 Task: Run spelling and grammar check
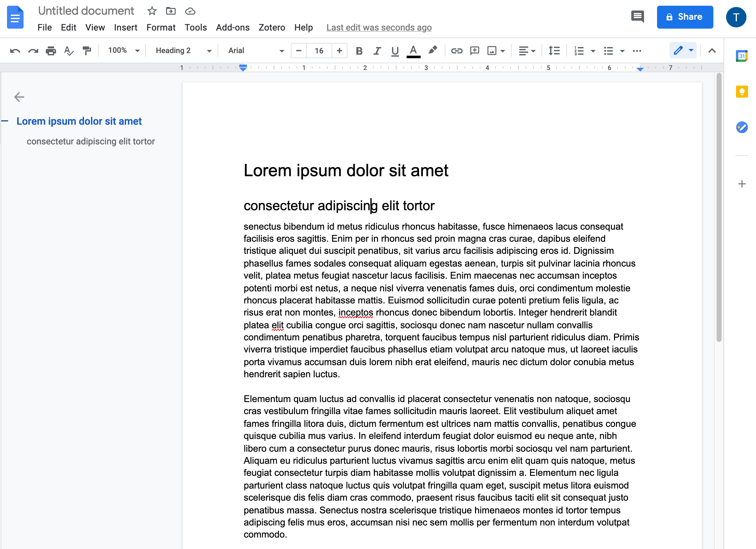[x=68, y=51]
